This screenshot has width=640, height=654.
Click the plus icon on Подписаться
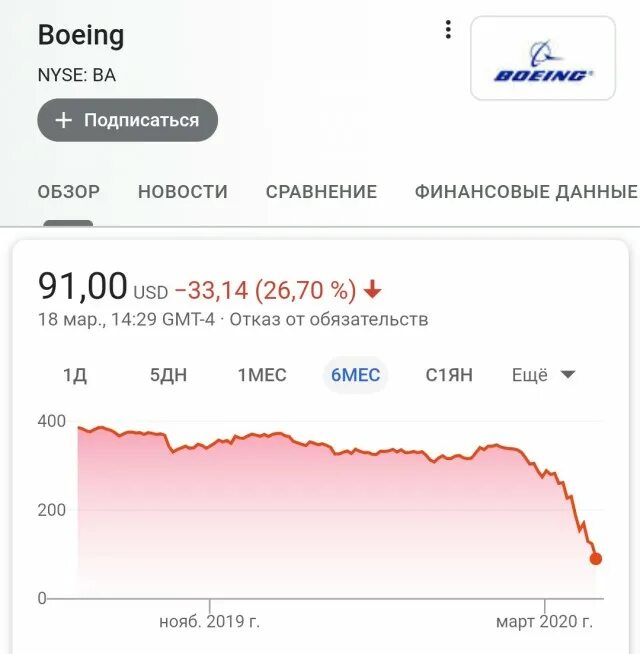63,120
